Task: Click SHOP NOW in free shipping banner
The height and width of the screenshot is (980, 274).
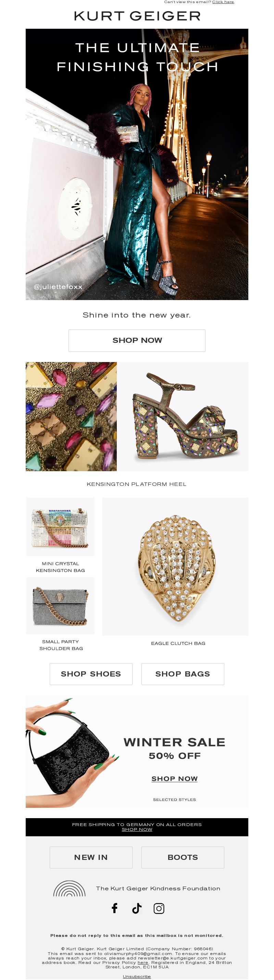Action: (137, 829)
